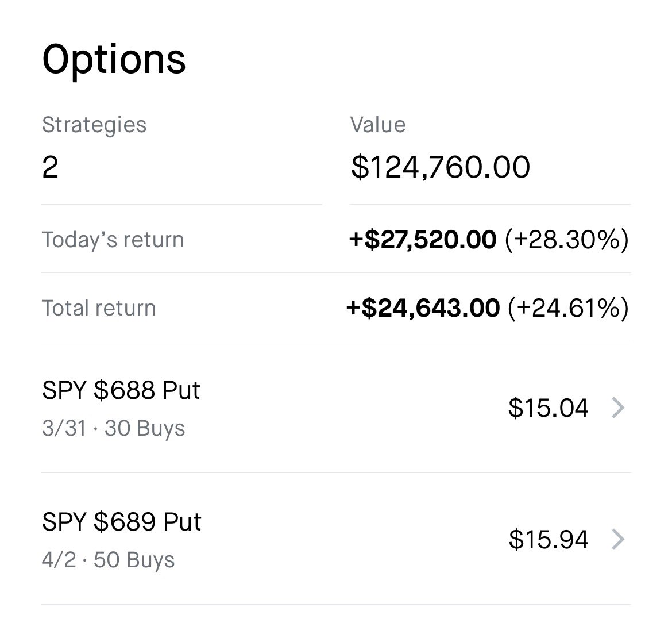This screenshot has height=638, width=672.
Task: Select the strategies count 2
Action: click(50, 167)
